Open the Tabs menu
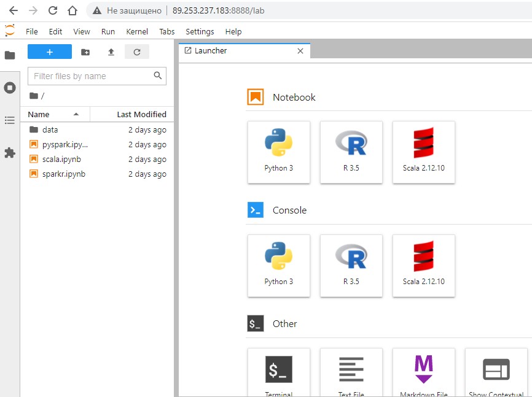The height and width of the screenshot is (397, 532). click(167, 31)
